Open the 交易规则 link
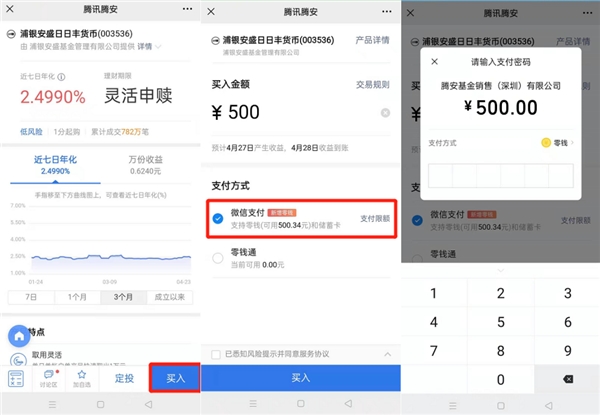The width and height of the screenshot is (600, 415). pyautogui.click(x=372, y=85)
